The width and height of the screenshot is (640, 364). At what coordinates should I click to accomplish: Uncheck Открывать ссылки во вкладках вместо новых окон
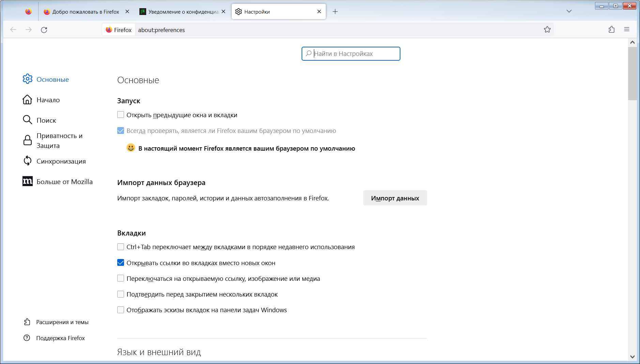point(121,263)
